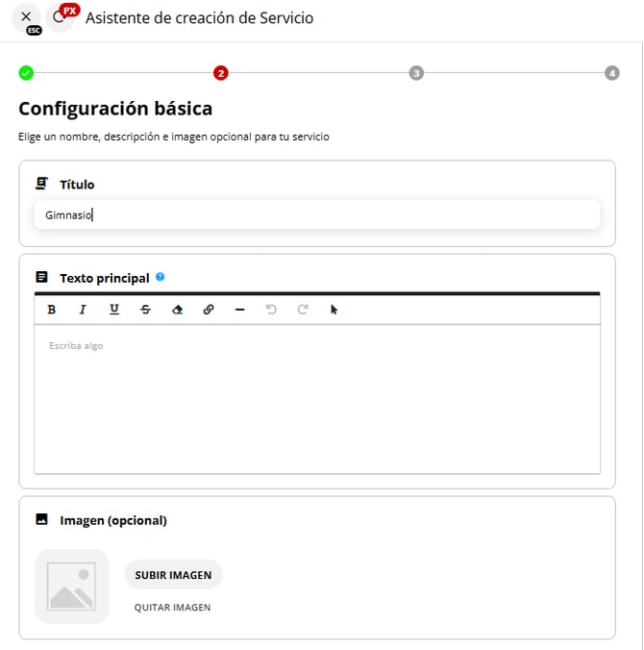
Task: Click the eraser clear-formatting icon
Action: (x=177, y=310)
